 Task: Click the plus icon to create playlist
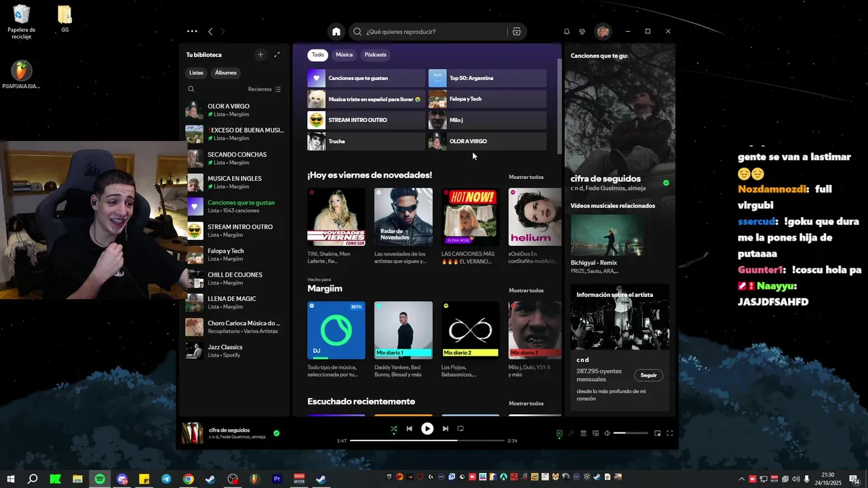point(260,55)
